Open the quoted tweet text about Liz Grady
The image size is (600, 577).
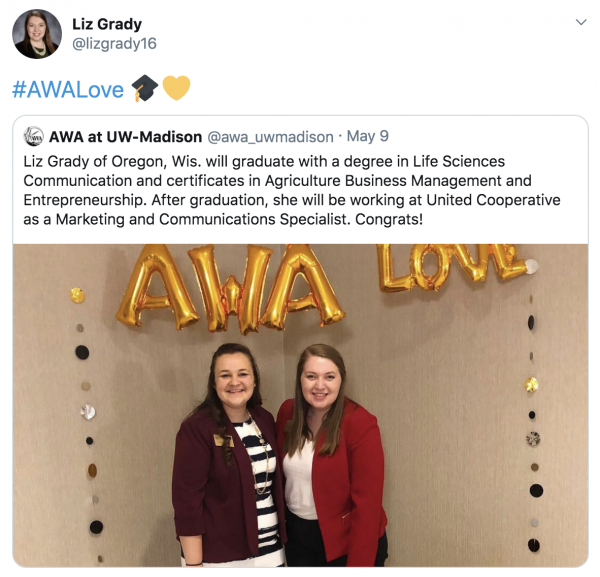(292, 190)
